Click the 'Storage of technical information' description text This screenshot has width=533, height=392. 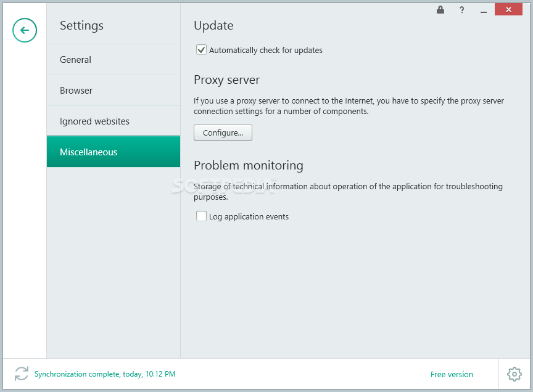348,192
